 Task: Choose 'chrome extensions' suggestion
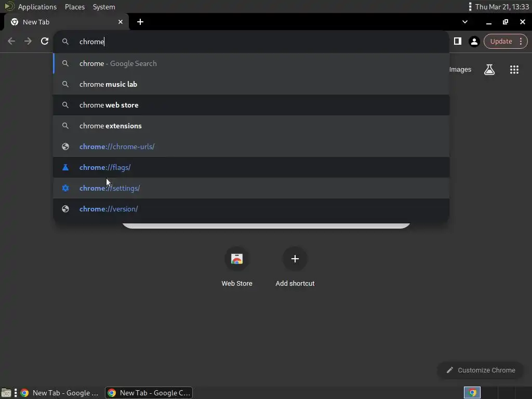(x=251, y=126)
